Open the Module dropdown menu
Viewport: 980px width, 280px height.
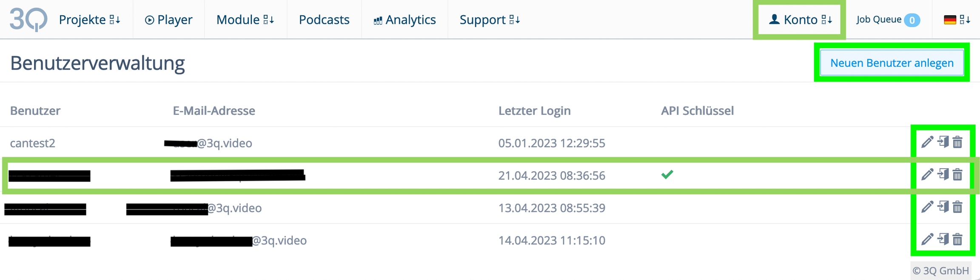[x=245, y=20]
